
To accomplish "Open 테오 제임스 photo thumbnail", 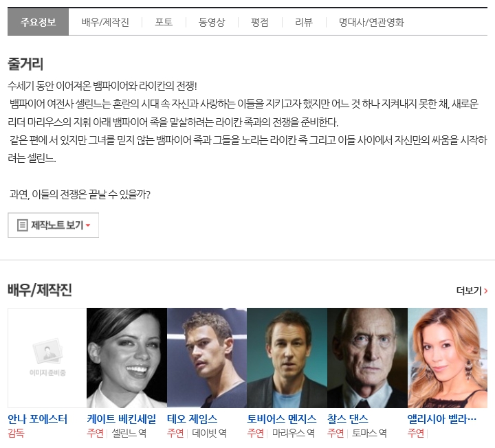I will (x=207, y=358).
